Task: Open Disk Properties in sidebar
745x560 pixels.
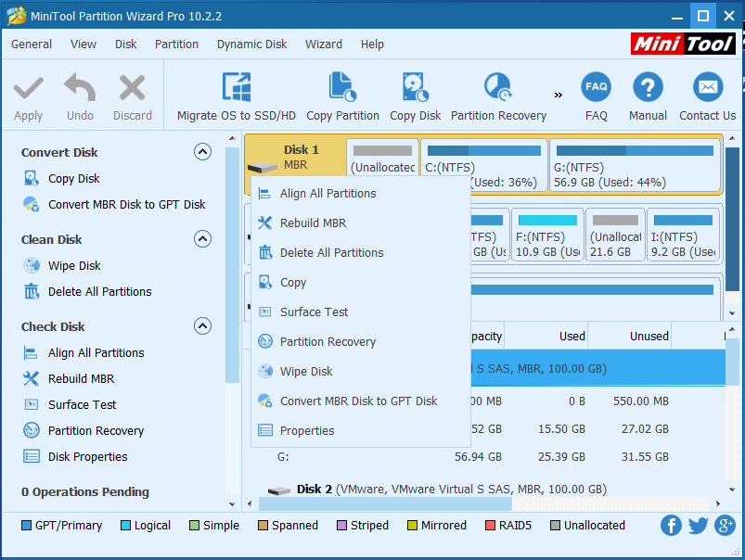Action: click(75, 456)
